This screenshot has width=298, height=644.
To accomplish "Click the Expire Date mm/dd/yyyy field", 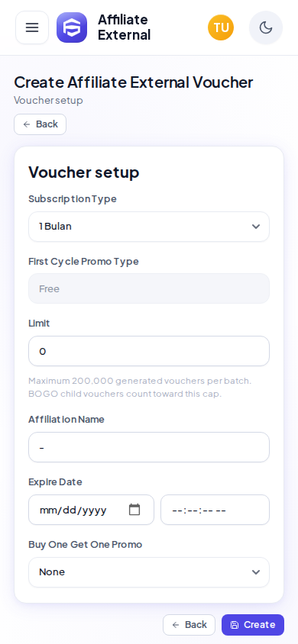I will [91, 510].
